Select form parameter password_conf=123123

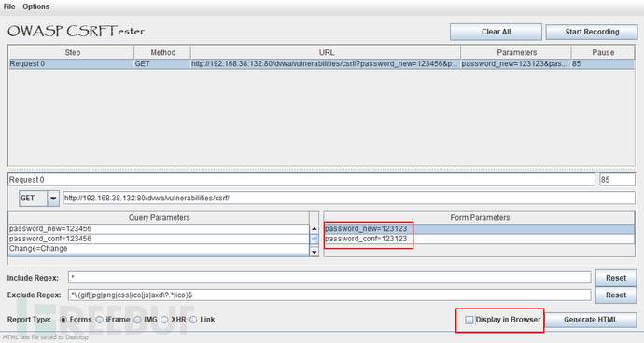point(479,239)
